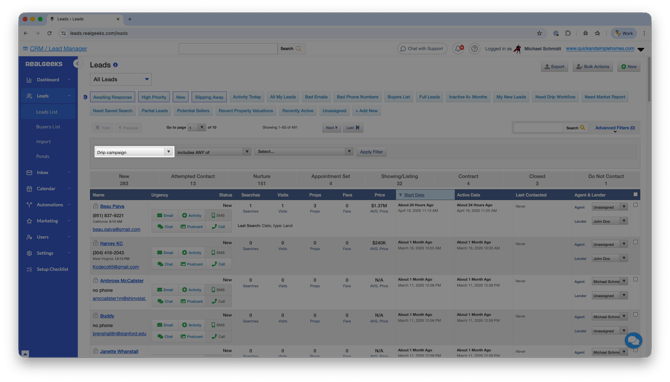Click the top CRM search input
Image resolution: width=670 pixels, height=382 pixels.
[x=228, y=49]
